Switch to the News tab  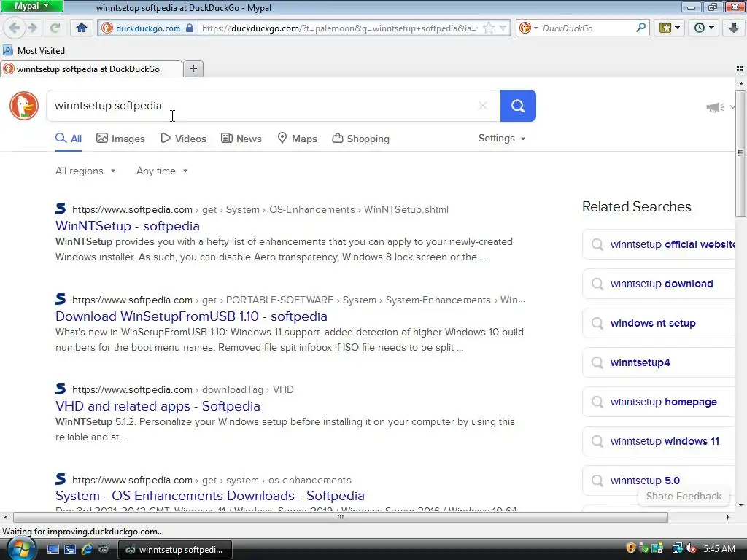[241, 139]
